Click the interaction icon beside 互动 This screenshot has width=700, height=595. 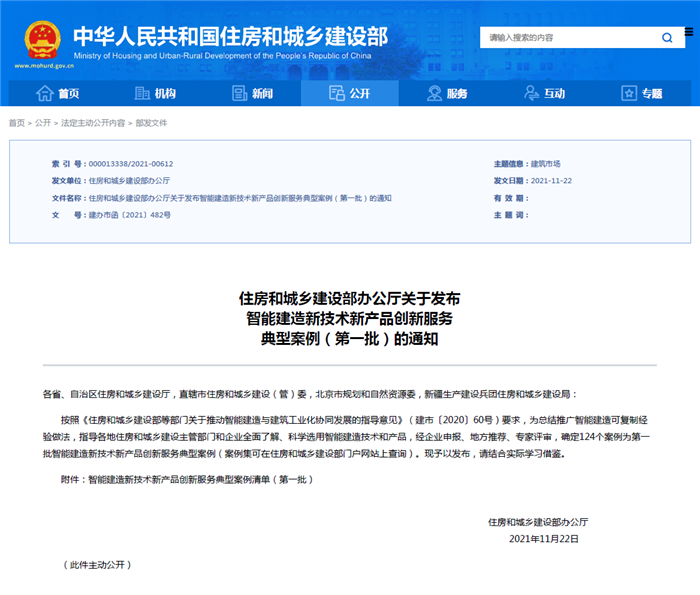pyautogui.click(x=531, y=93)
